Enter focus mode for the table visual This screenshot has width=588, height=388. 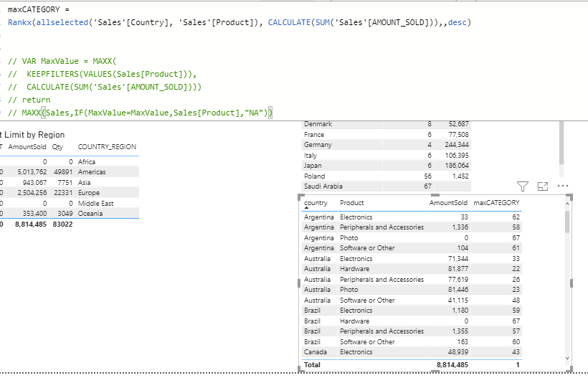543,186
